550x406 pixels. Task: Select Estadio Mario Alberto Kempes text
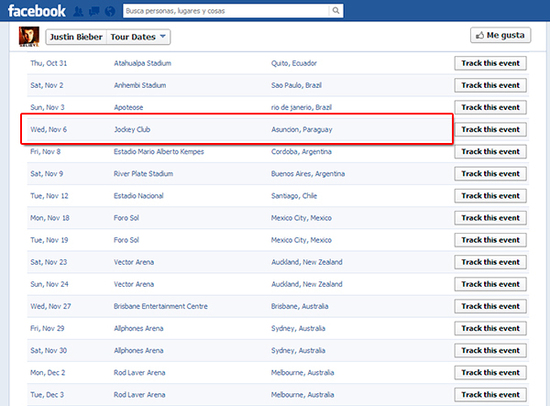click(x=159, y=152)
